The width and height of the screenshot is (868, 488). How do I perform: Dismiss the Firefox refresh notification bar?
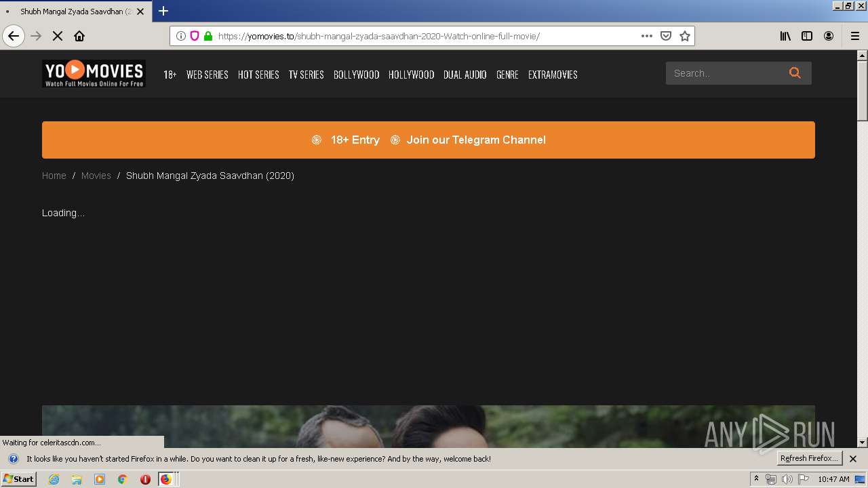pyautogui.click(x=853, y=459)
